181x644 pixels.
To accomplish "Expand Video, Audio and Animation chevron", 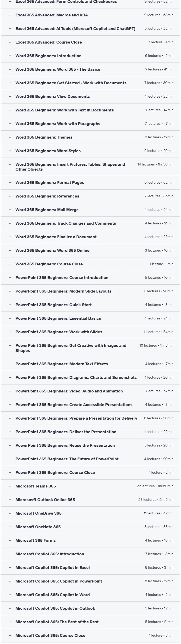I will [10, 391].
